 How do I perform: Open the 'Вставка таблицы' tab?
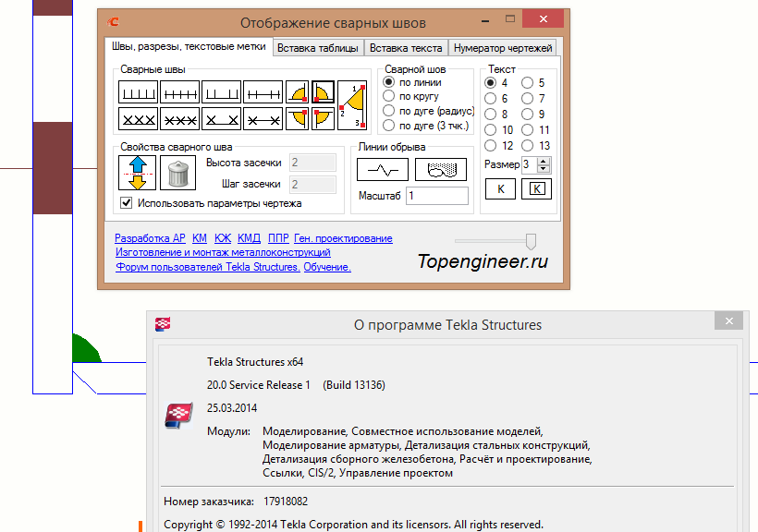click(318, 48)
